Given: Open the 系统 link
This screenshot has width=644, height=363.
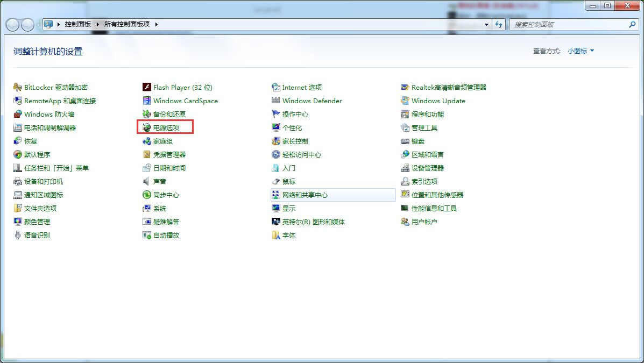Looking at the screenshot, I should click(160, 208).
